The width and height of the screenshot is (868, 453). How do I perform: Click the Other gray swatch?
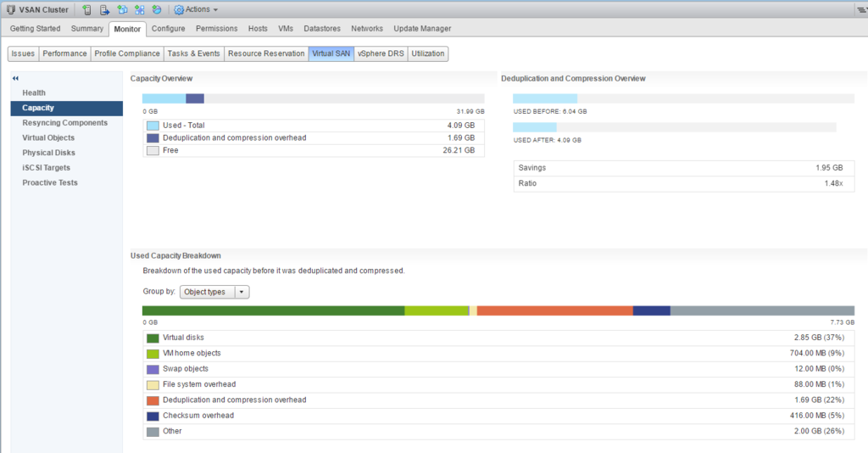coord(153,432)
